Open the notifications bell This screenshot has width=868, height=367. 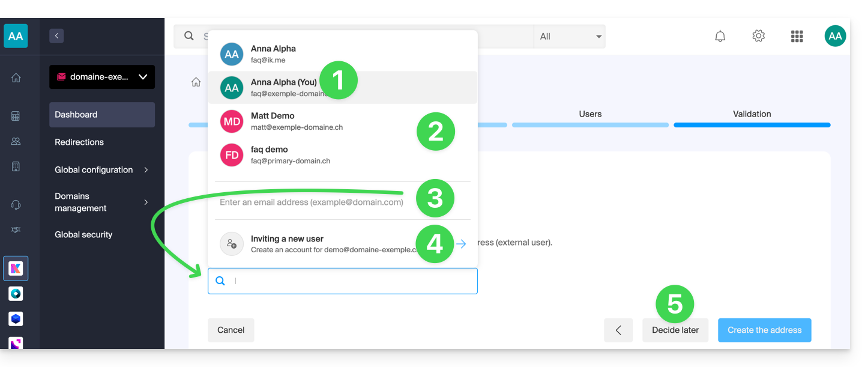720,36
